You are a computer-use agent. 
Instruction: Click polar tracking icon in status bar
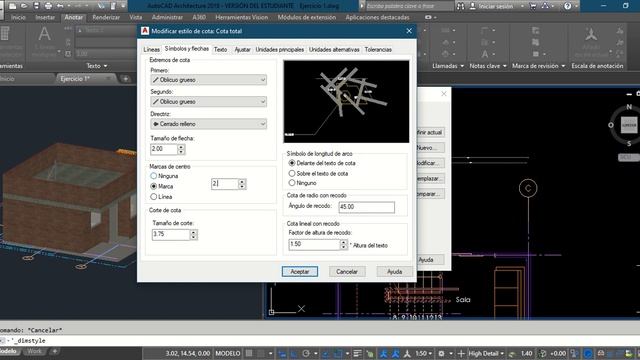tap(306, 353)
